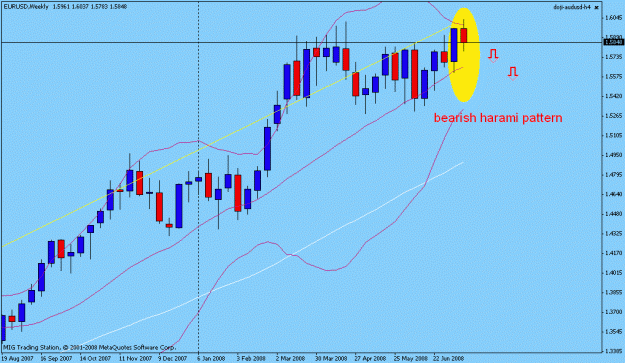625x363 pixels.
Task: Click the EURUSD,Weekly chart title text
Action: pos(26,7)
